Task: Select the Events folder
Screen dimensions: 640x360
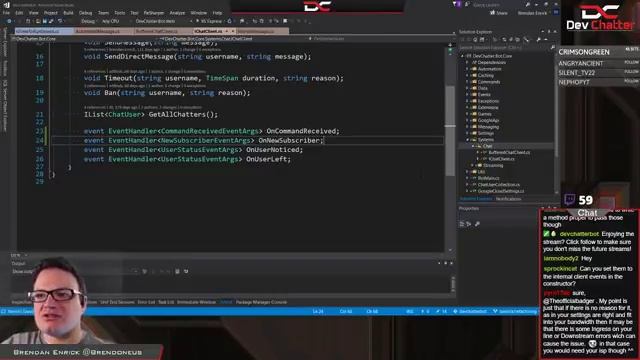Action: coord(484,95)
